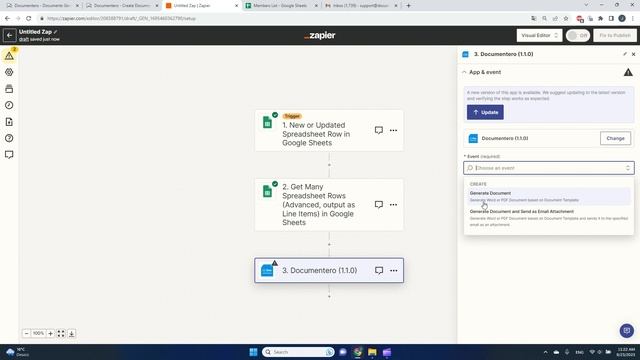Switch to the Inbox email browser tab
This screenshot has width=640, height=360.
(361, 6)
